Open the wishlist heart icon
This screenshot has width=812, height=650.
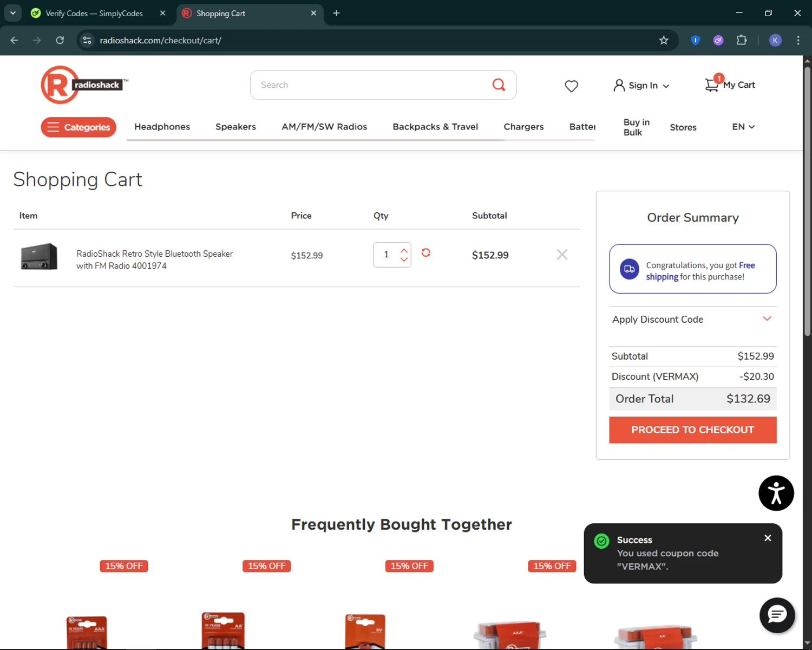pyautogui.click(x=571, y=86)
